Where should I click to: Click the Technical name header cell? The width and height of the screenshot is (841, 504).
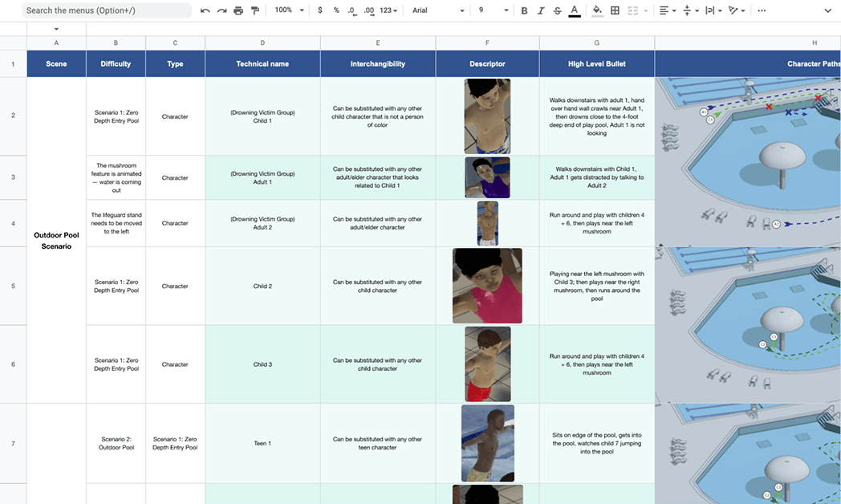[262, 64]
